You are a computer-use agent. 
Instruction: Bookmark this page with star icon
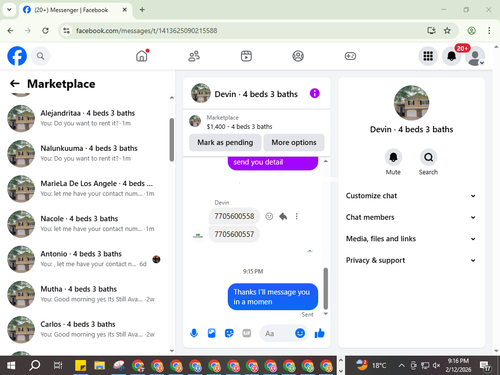pyautogui.click(x=447, y=31)
